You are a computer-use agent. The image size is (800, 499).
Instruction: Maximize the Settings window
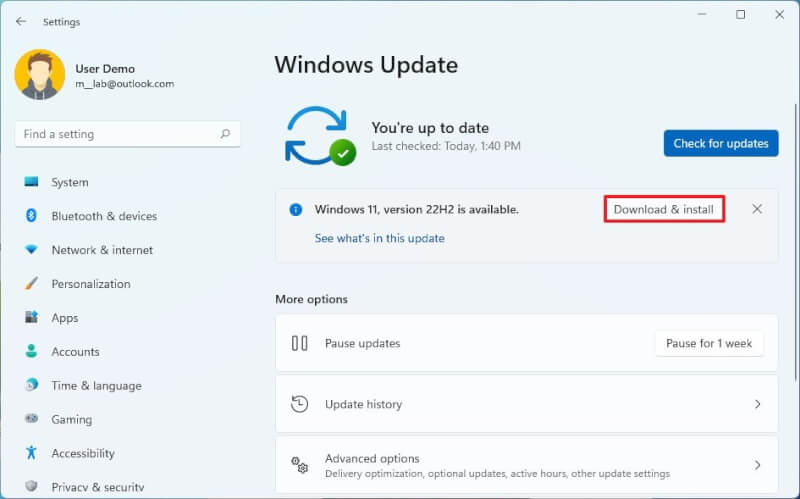click(740, 15)
